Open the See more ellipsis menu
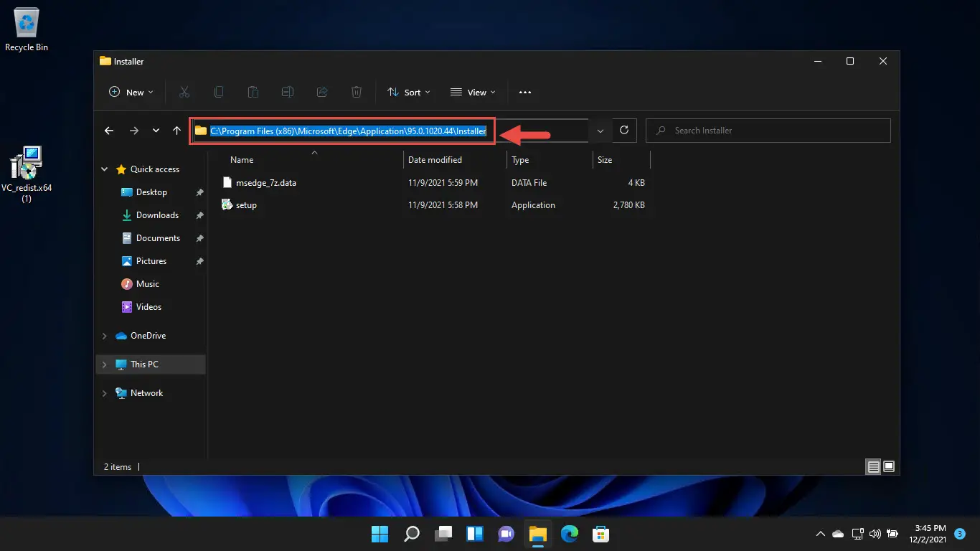Image resolution: width=980 pixels, height=551 pixels. tap(525, 92)
